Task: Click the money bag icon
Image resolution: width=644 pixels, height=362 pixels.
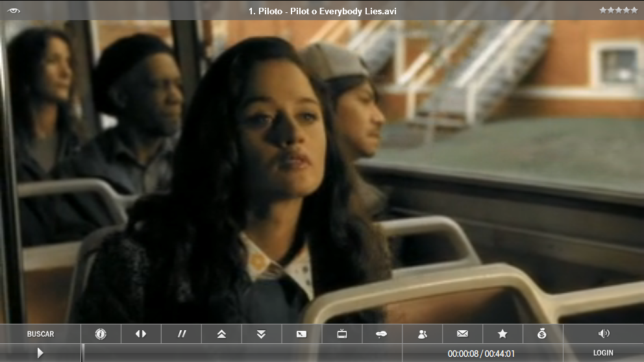Action: 542,333
